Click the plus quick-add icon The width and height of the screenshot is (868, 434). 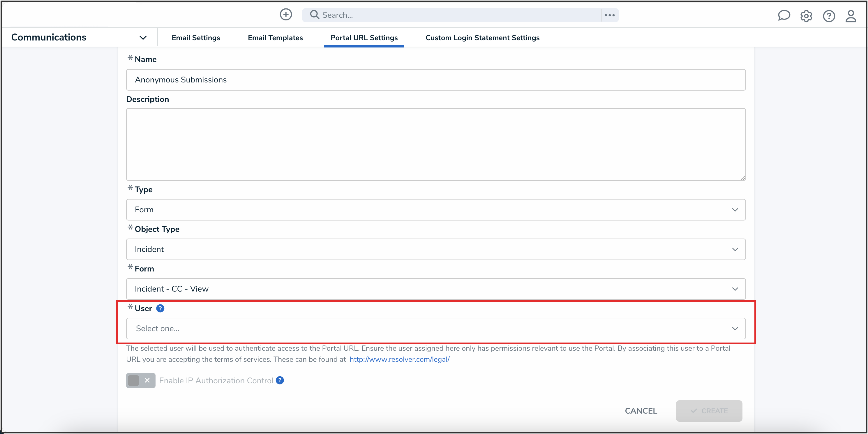[286, 15]
